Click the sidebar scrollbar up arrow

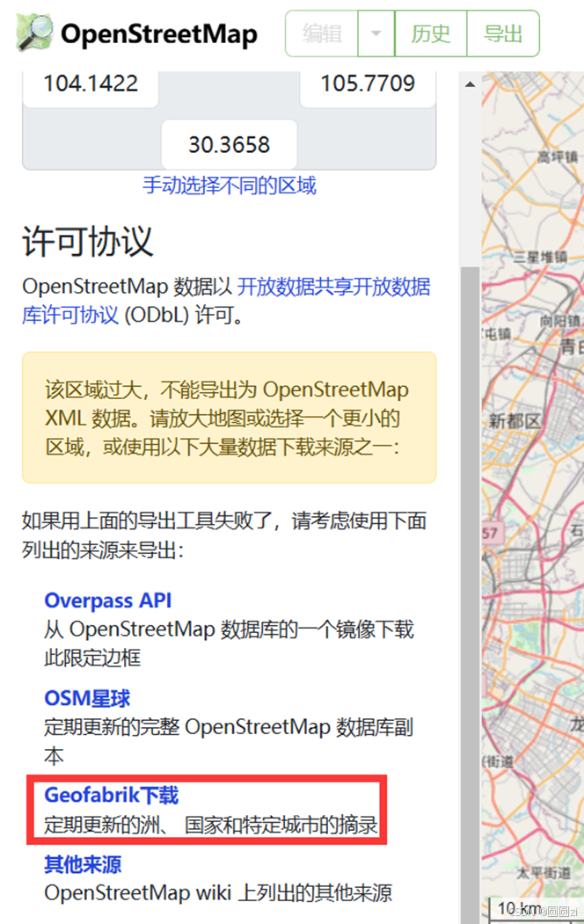tap(470, 84)
